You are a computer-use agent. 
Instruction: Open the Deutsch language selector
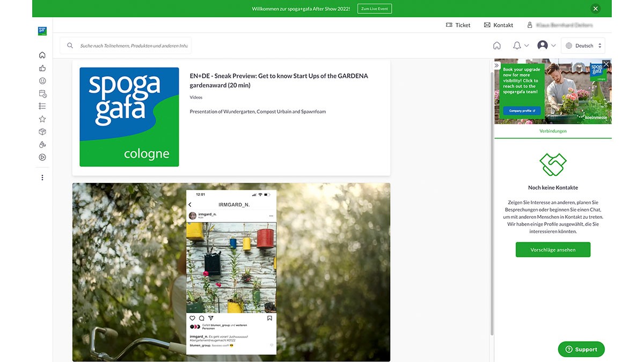pyautogui.click(x=583, y=46)
